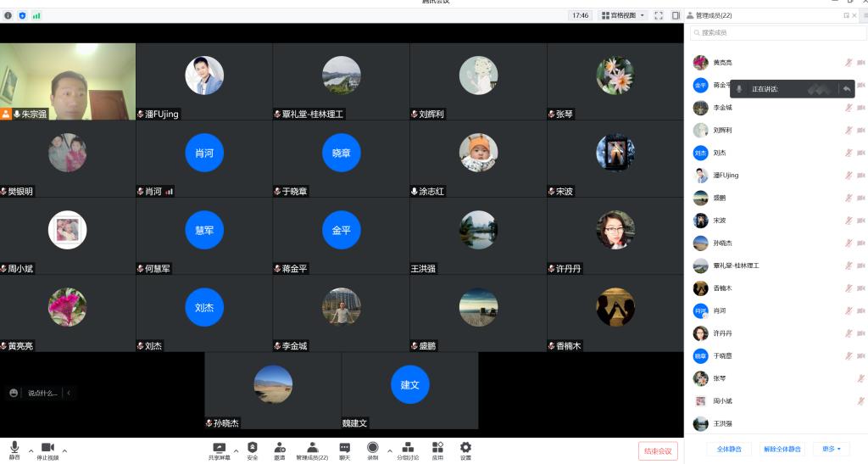Click the red 结束会议 end meeting button
The height and width of the screenshot is (464, 868).
[658, 450]
